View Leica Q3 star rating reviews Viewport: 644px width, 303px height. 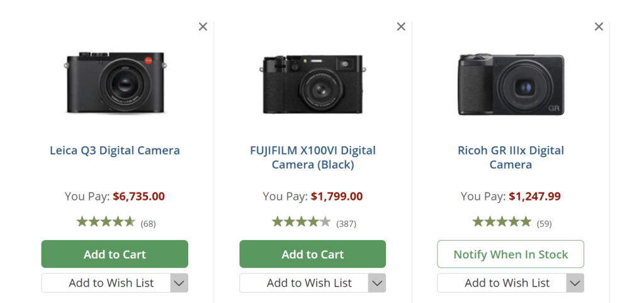click(106, 222)
